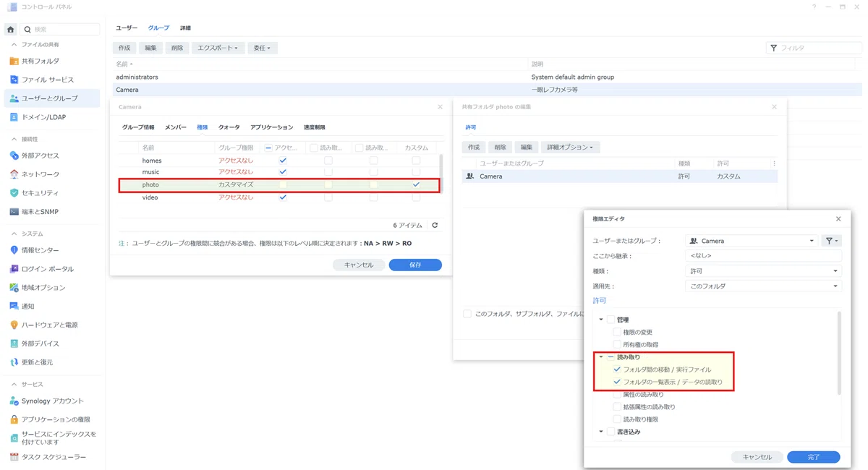Uncheck フォルダ間の移動 / 実行ファイル
This screenshot has width=868, height=470.
tap(617, 369)
